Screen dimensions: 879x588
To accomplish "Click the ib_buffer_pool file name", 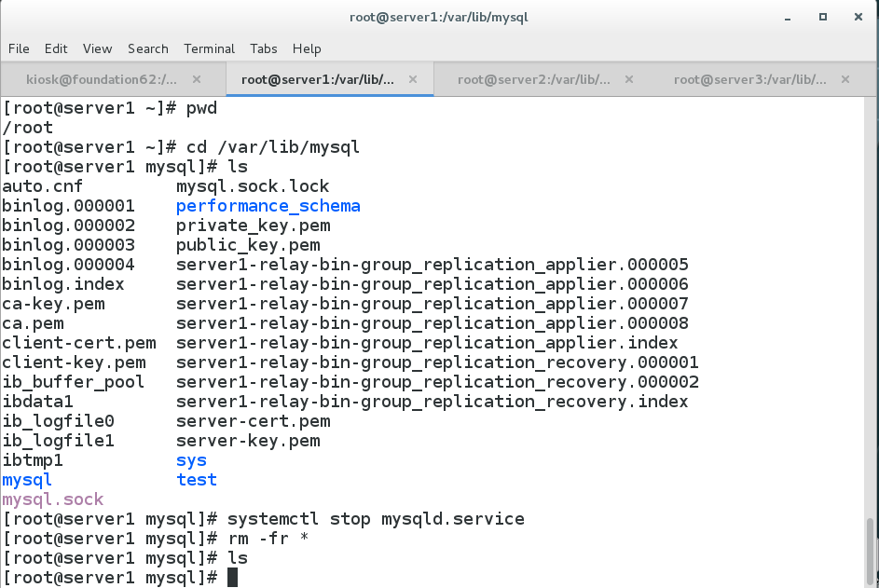I will click(x=74, y=382).
